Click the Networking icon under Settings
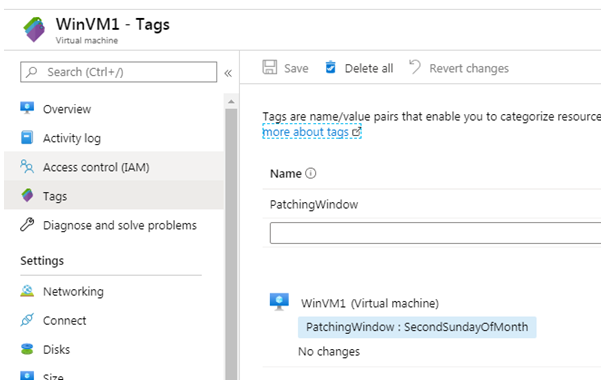 coord(27,291)
